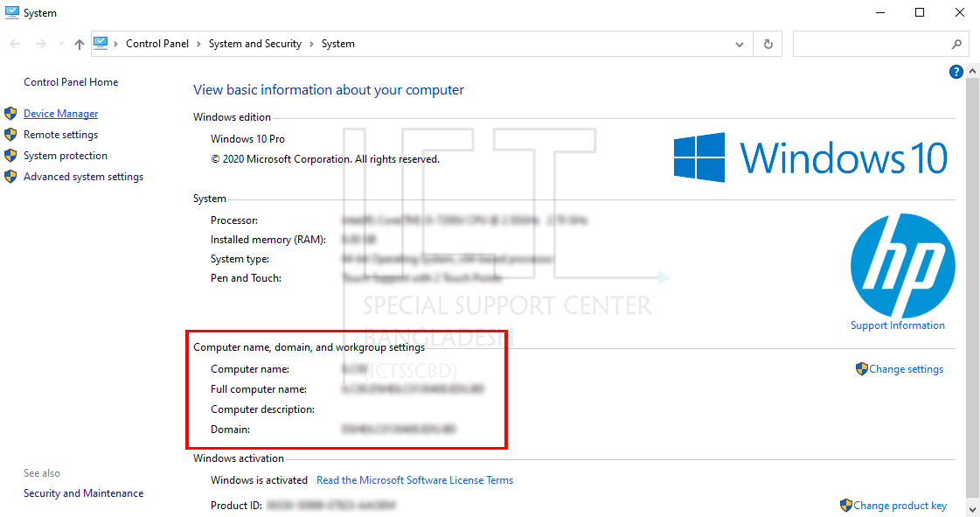Expand the chevron after System and Security
The image size is (980, 517).
311,44
